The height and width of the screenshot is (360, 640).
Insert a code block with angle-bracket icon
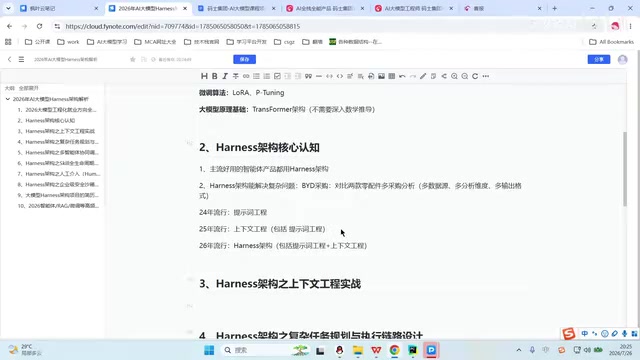click(340, 76)
